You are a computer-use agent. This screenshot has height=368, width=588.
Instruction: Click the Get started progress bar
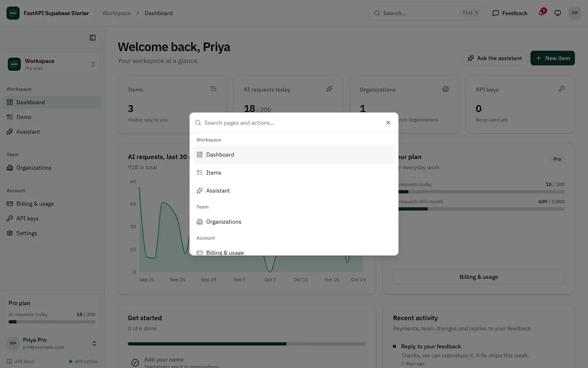[247, 344]
